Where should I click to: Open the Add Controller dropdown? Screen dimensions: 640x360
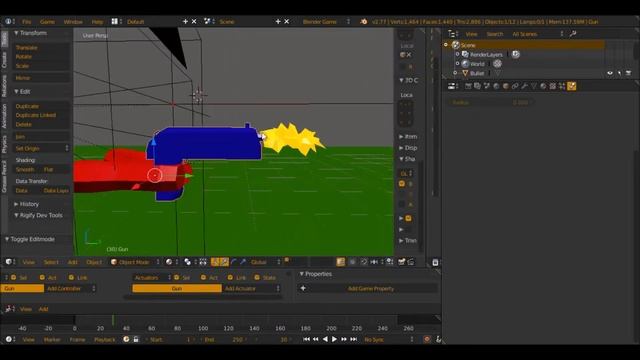point(70,289)
